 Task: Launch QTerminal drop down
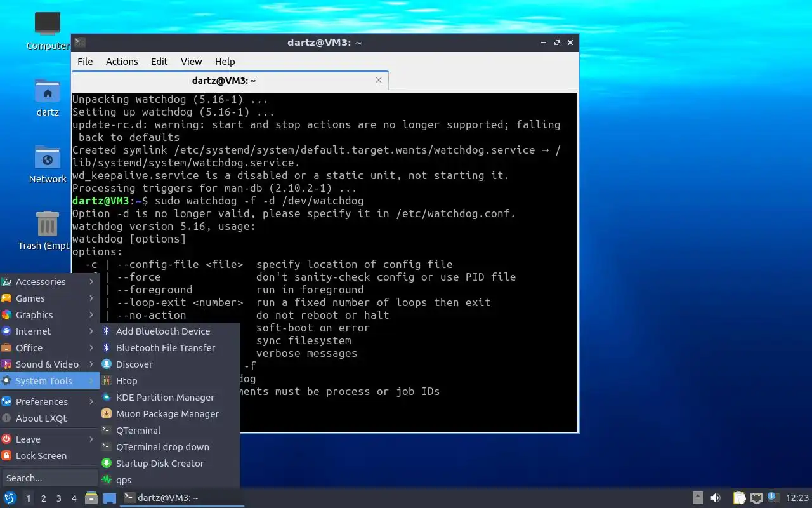169,447
